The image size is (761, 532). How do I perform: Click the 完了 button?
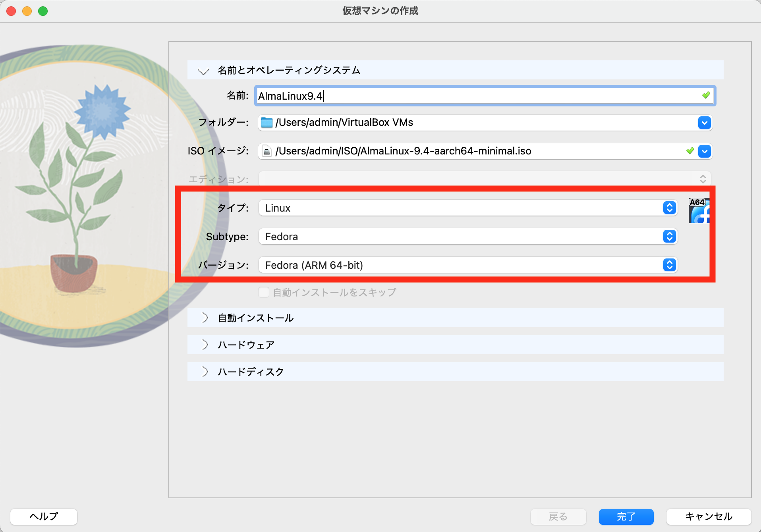pos(626,517)
